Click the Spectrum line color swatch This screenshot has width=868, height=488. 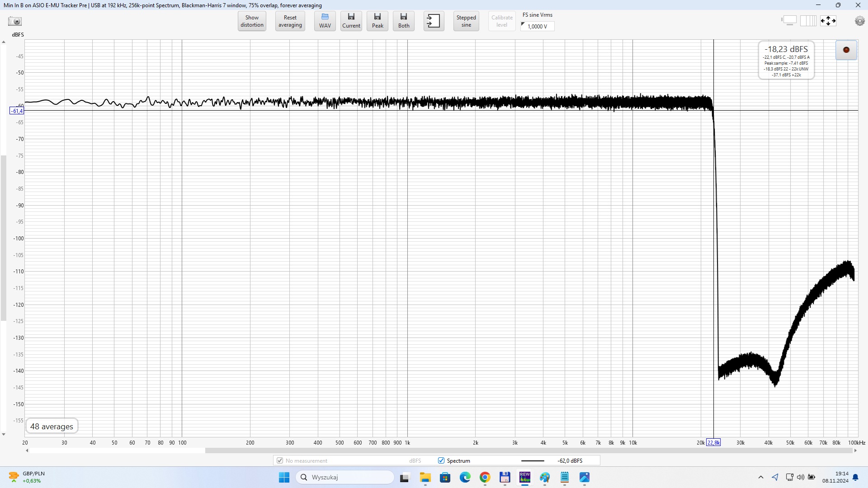(533, 461)
